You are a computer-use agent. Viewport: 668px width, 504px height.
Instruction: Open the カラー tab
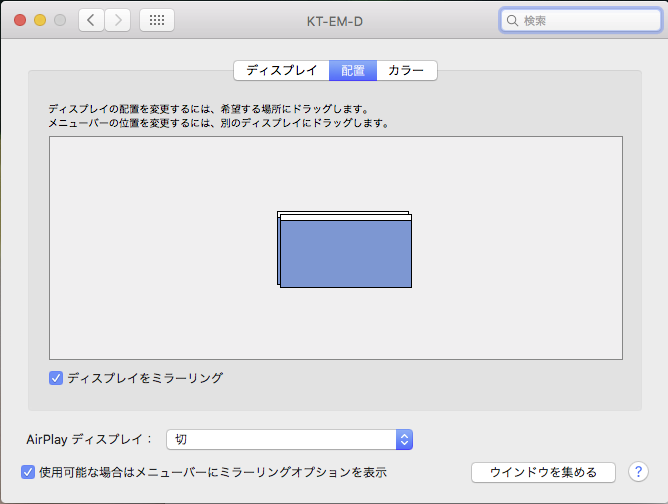tap(406, 70)
